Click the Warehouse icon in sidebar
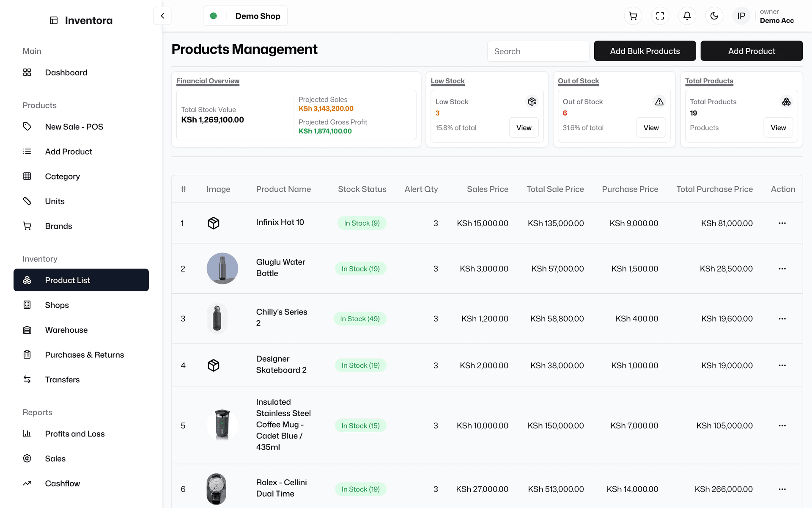Screen dimensions: 812x508 pyautogui.click(x=27, y=330)
